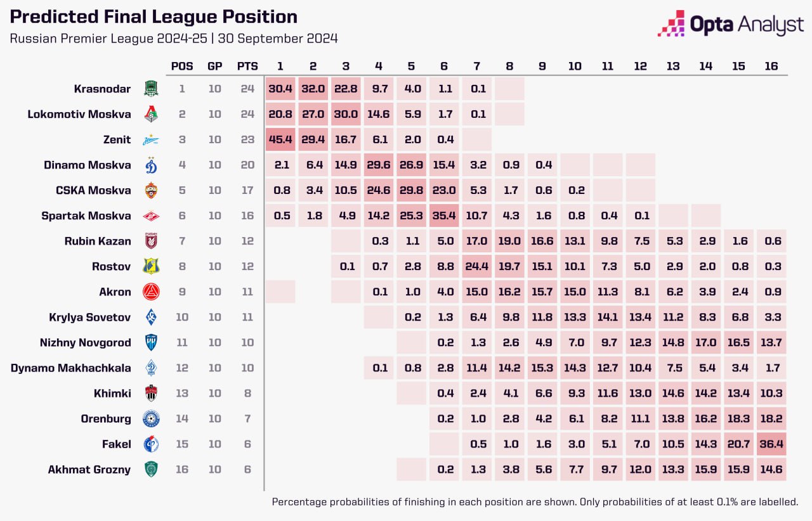The image size is (812, 521).
Task: Click the Spartak Moskva club logo
Action: click(151, 216)
